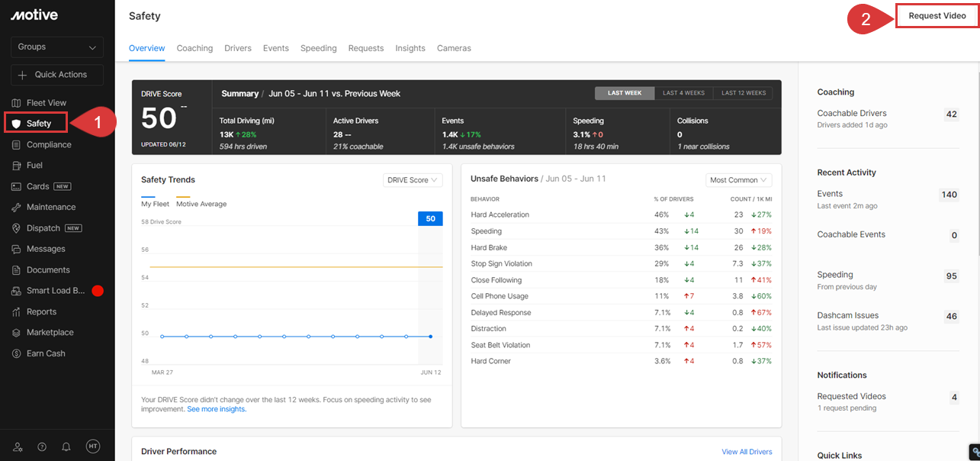Open the Most Common sort dropdown
Screen dimensions: 980x461
pyautogui.click(x=738, y=180)
